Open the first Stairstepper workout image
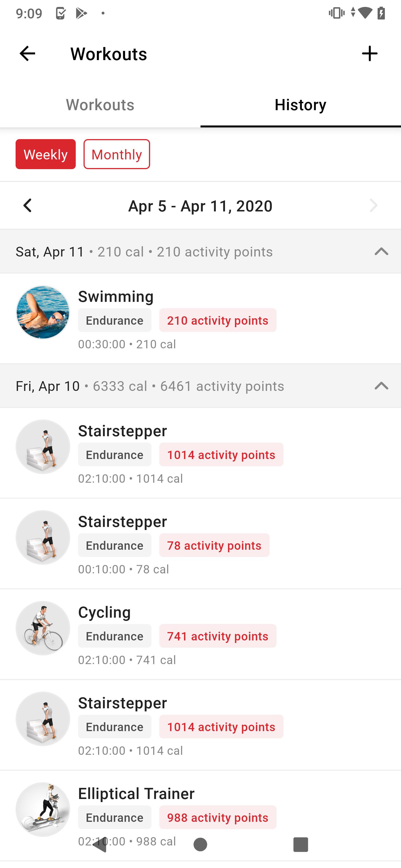 pyautogui.click(x=43, y=447)
